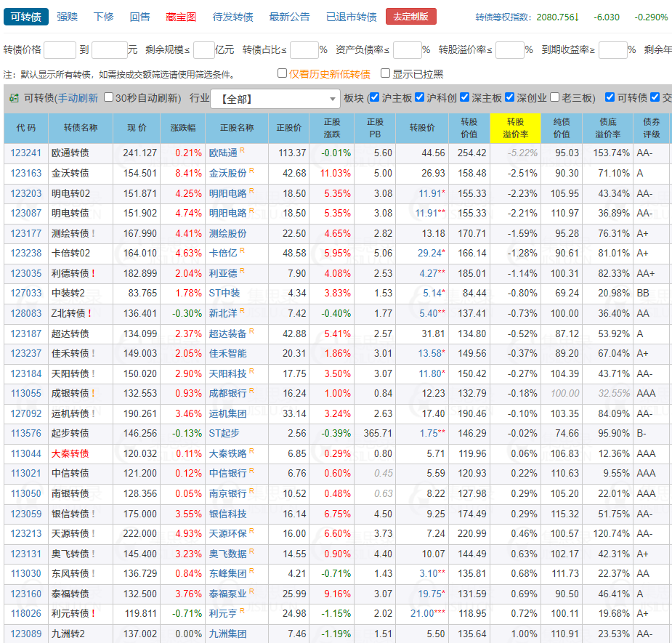This screenshot has width=672, height=643.
Task: Enable 30秒自动刷新 checkbox
Action: tap(109, 98)
